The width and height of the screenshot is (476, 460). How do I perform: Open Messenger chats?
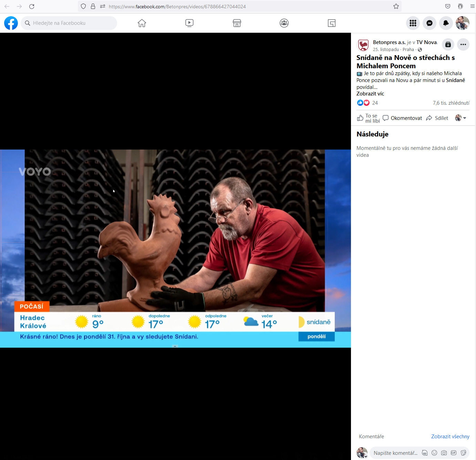click(x=430, y=23)
